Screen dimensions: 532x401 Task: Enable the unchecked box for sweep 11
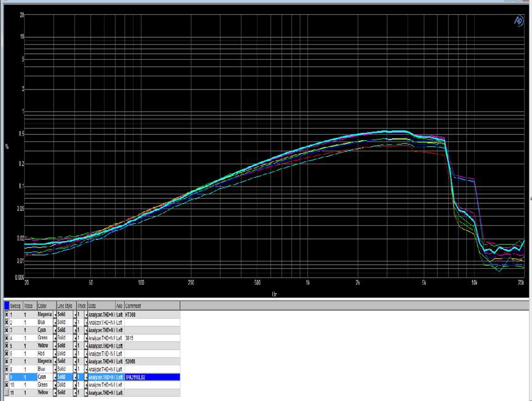click(7, 392)
